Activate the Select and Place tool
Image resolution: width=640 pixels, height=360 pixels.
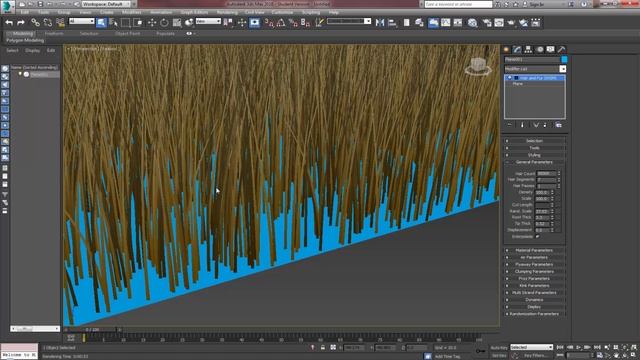(189, 22)
